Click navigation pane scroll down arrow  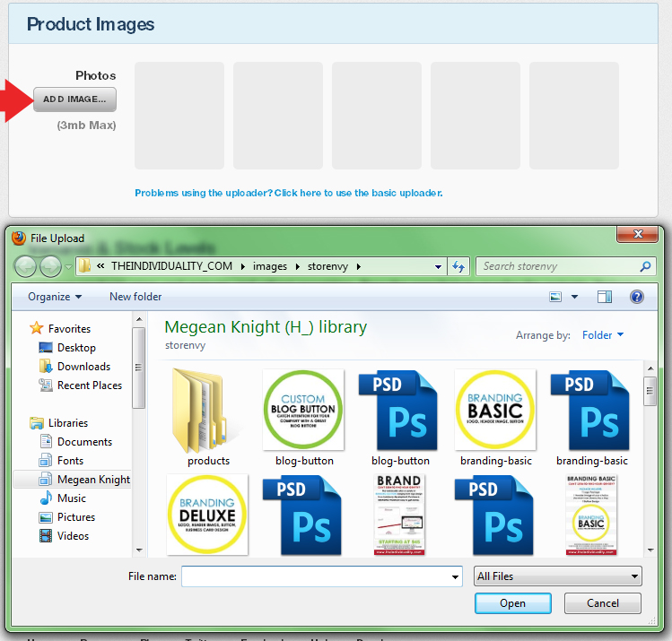[x=139, y=550]
